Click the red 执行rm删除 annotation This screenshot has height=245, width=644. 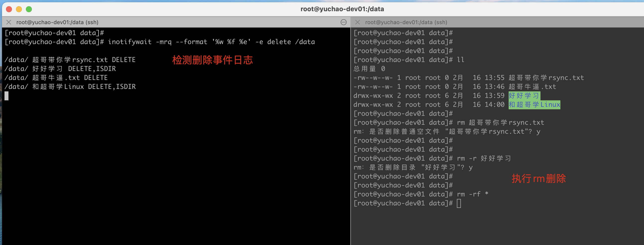[x=538, y=179]
